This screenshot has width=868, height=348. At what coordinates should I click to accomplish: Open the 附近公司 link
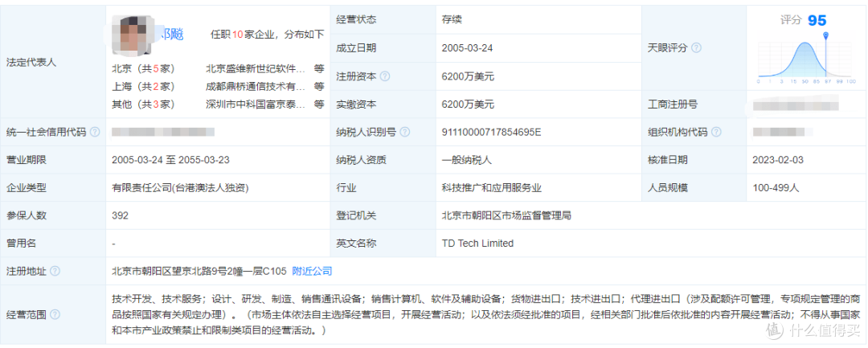[312, 272]
